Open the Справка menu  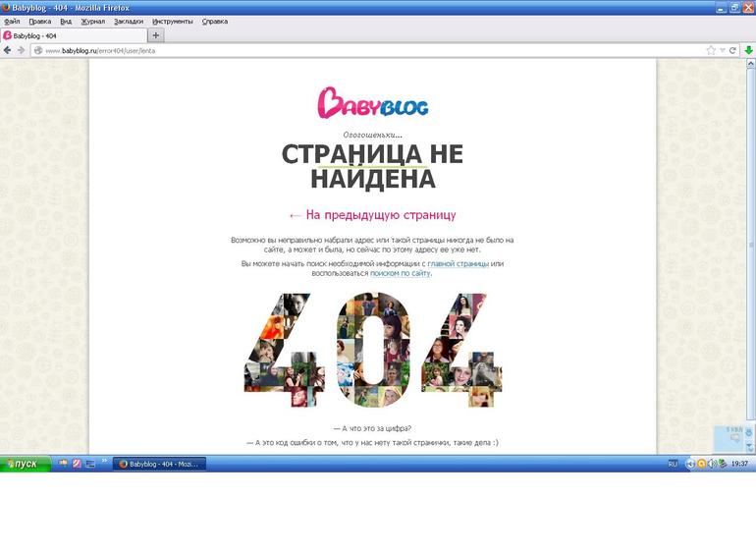[215, 22]
